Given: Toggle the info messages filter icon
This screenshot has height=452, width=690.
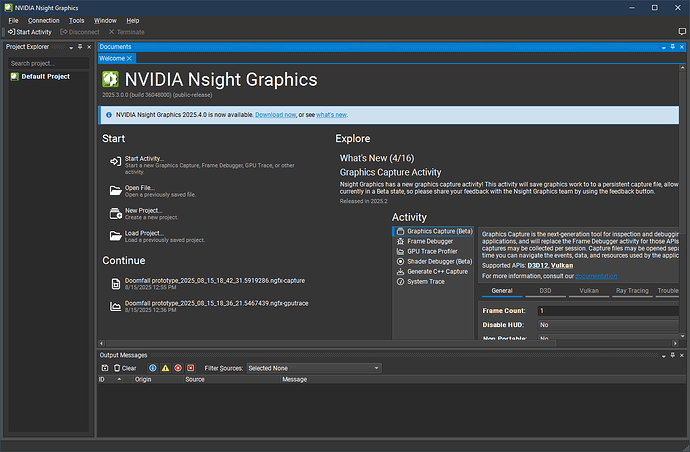Looking at the screenshot, I should (x=152, y=368).
